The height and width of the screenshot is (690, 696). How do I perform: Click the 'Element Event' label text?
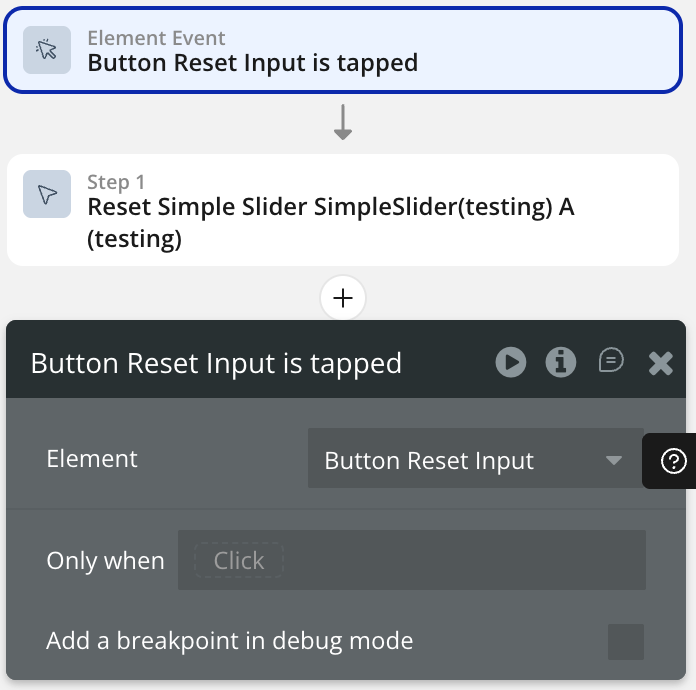[156, 38]
